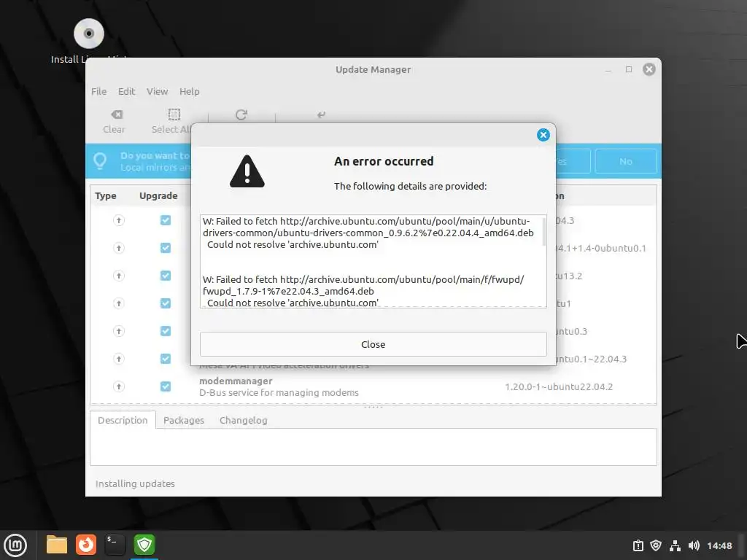Click the Installing updates status text
This screenshot has height=560, width=747.
pyautogui.click(x=135, y=484)
